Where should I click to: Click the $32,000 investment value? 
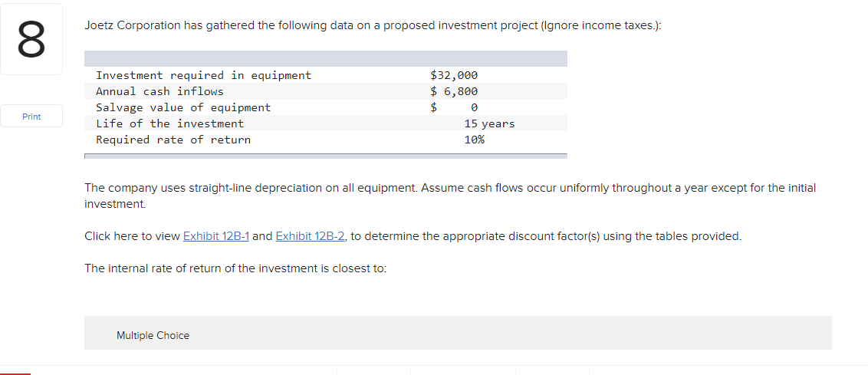click(454, 75)
